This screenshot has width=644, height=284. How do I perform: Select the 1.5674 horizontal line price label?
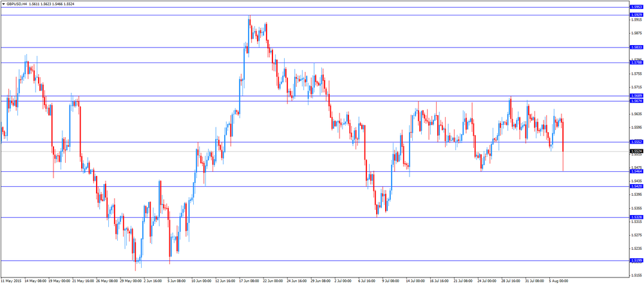click(636, 101)
